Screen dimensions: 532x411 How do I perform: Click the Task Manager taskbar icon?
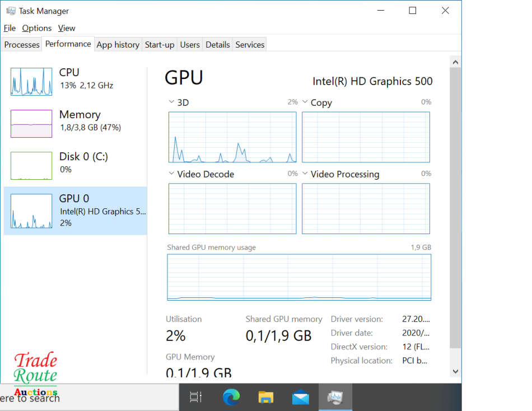[x=335, y=397]
